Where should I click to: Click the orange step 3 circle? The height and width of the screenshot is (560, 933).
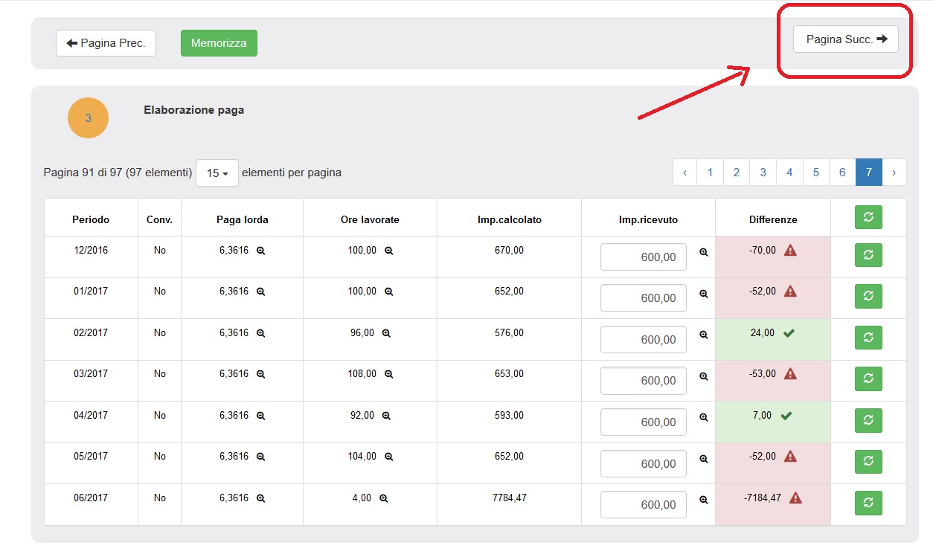[88, 118]
